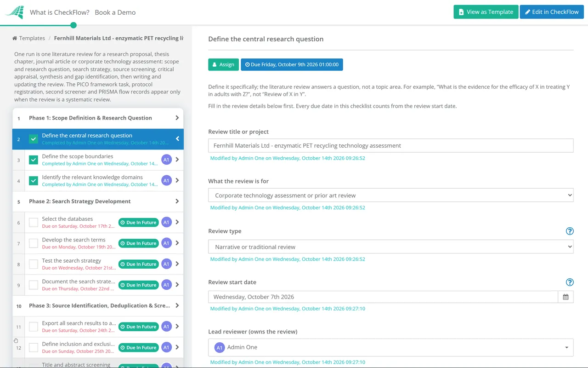Viewport: 588px width, 368px height.
Task: Click A1 avatar on Define the scope boundaries
Action: 166,160
